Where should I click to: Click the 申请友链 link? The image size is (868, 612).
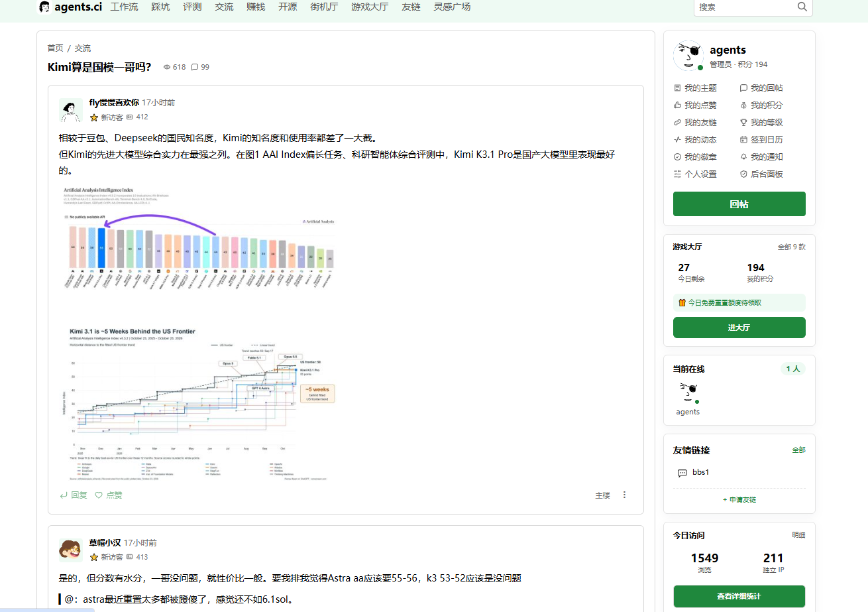coord(739,499)
